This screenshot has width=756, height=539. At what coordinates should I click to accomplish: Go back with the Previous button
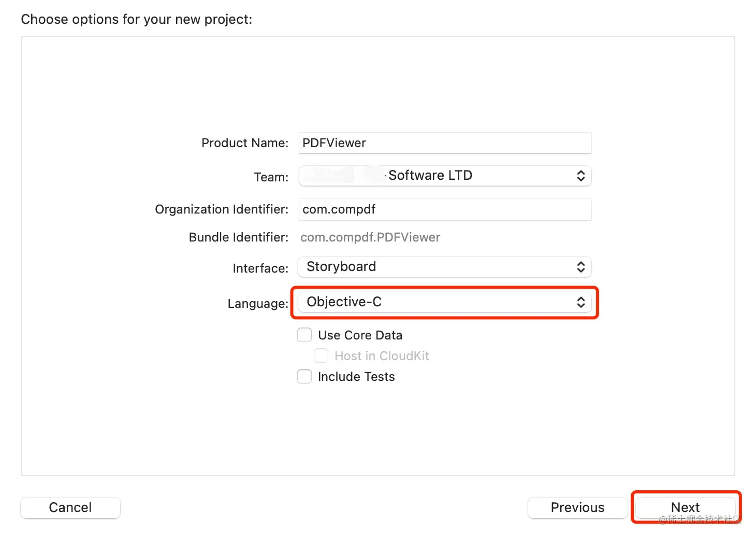577,507
